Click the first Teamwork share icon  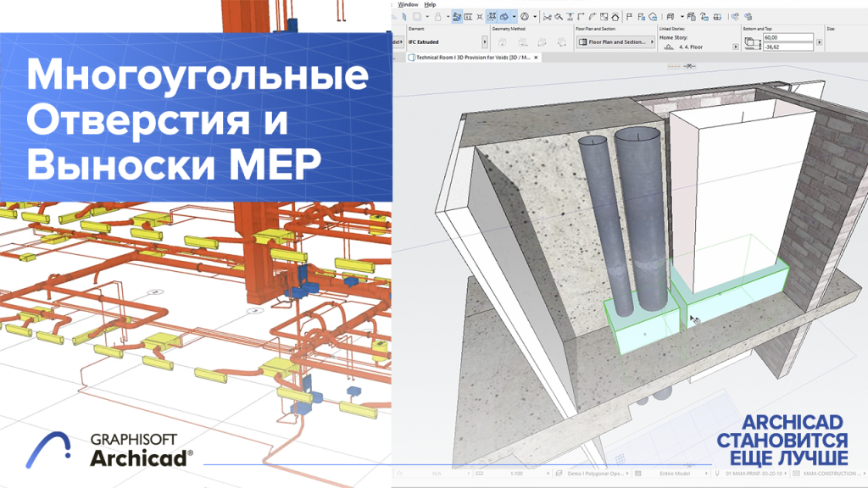[735, 17]
